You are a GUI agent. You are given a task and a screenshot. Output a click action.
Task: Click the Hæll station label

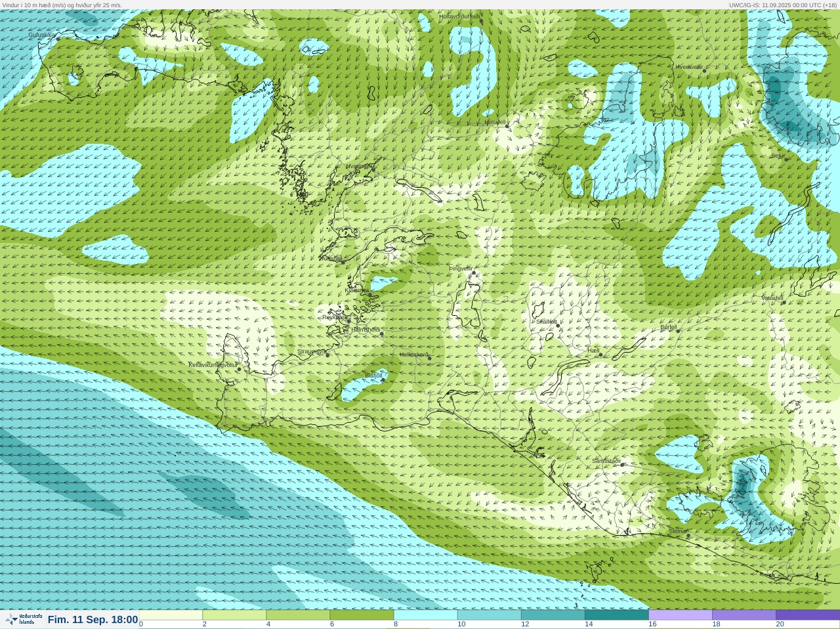593,351
